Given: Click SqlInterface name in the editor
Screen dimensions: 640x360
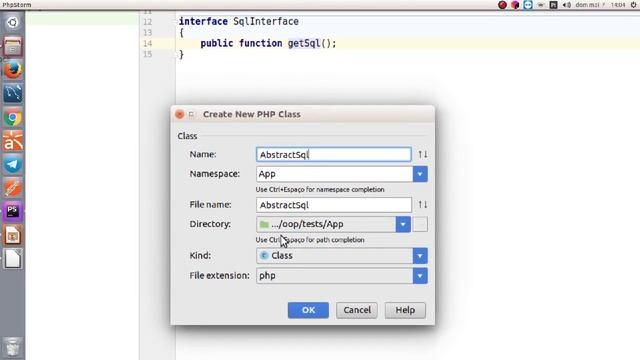Looking at the screenshot, I should pos(266,21).
